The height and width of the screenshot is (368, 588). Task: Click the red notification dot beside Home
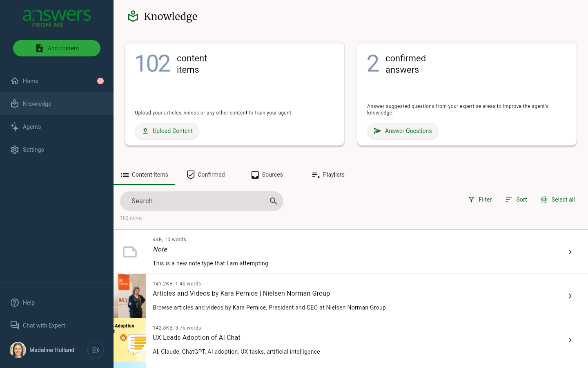[100, 81]
